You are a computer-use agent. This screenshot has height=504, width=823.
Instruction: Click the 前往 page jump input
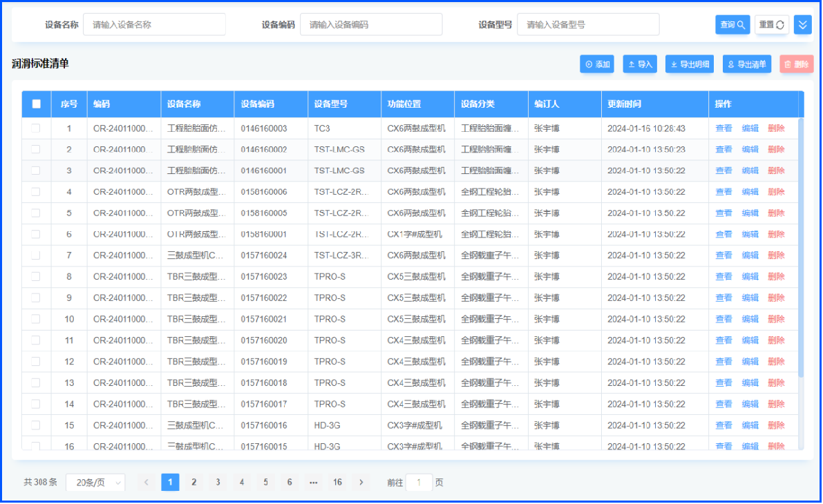(419, 483)
